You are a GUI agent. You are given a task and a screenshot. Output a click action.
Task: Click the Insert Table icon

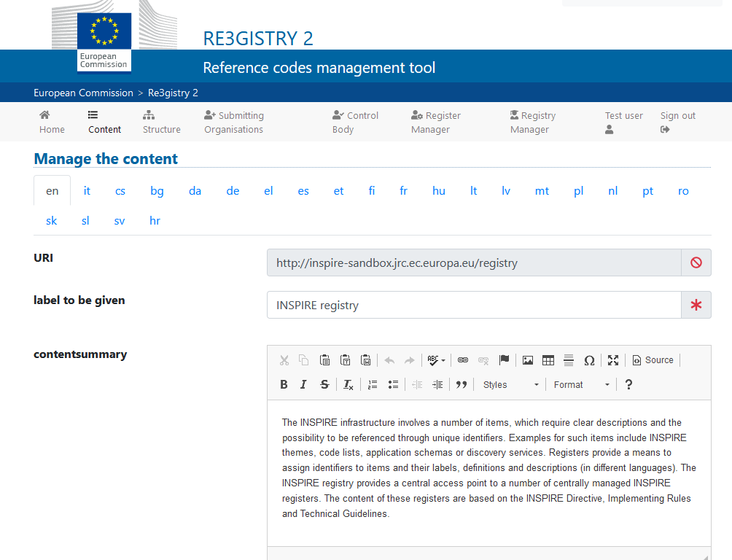548,360
